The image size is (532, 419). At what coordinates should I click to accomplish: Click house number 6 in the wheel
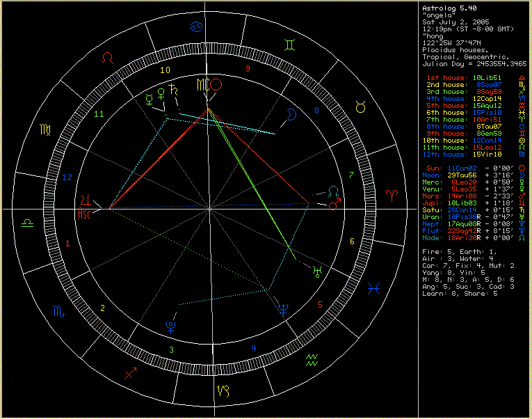coord(352,241)
